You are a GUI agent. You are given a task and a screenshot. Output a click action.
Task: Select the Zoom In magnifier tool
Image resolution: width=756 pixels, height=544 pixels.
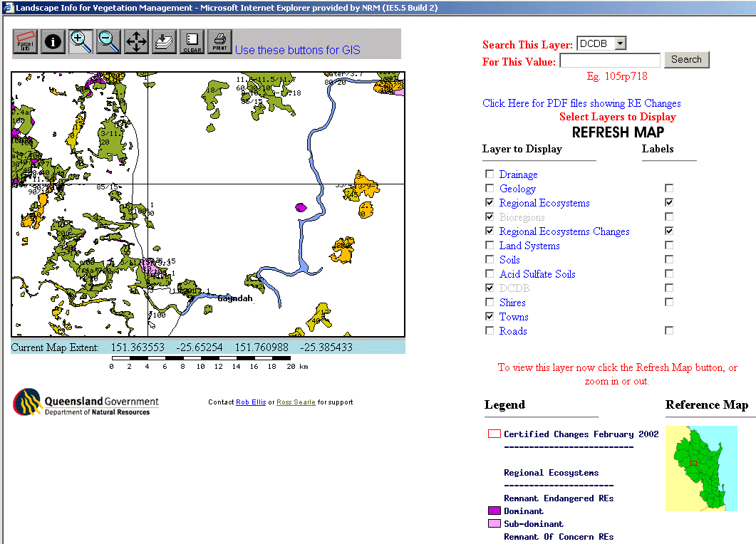point(81,42)
